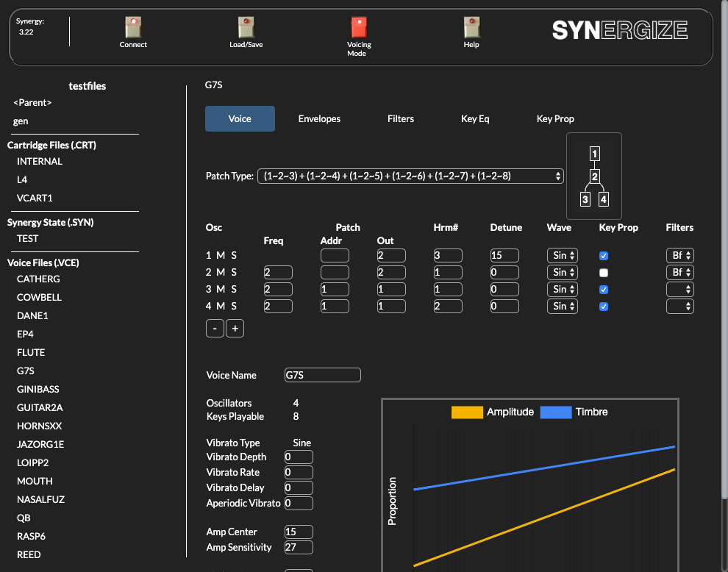Open the Load/Save switch
This screenshot has height=572, width=728.
click(246, 27)
